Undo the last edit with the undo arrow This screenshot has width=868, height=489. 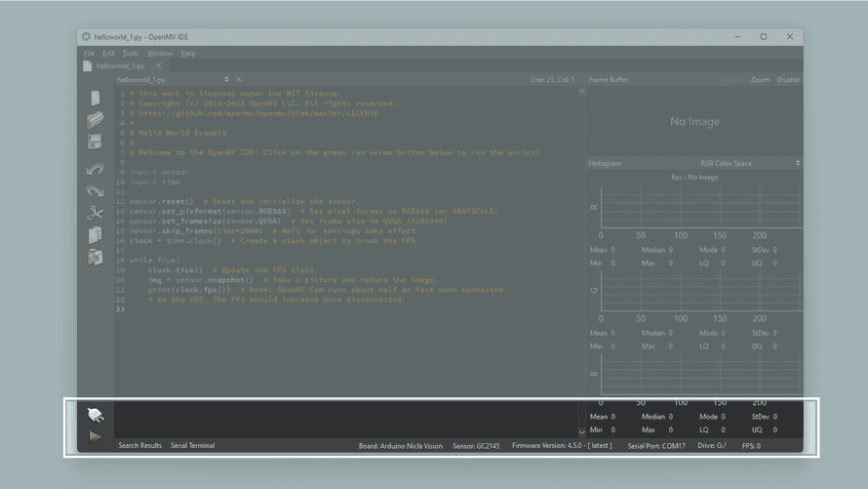(x=95, y=169)
